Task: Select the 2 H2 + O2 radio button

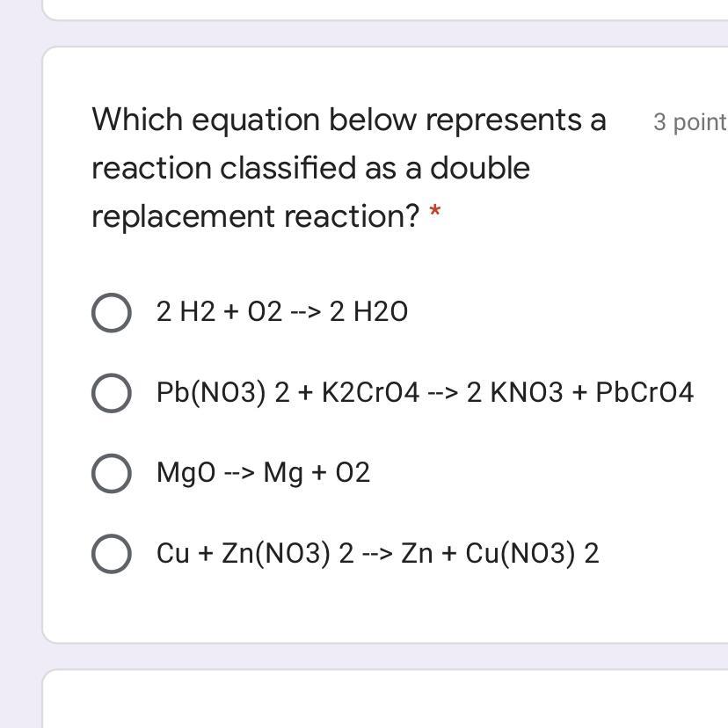Action: click(x=112, y=312)
